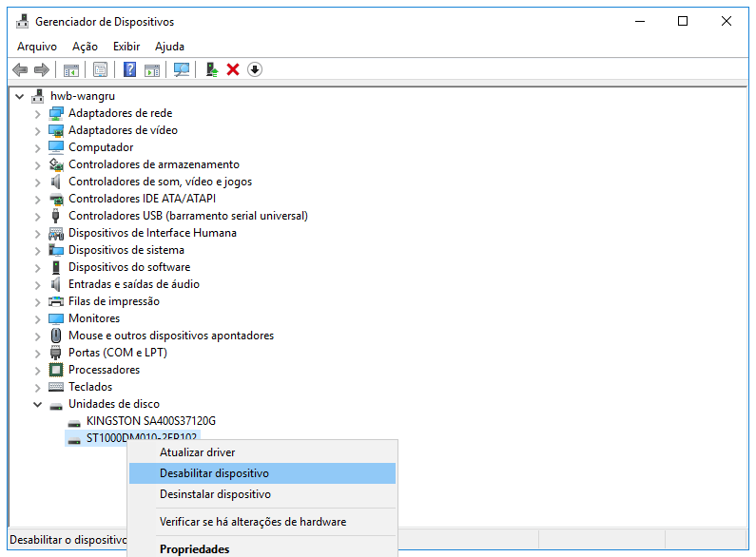The image size is (756, 557).
Task: Click Propriedades in the context menu
Action: tap(194, 548)
